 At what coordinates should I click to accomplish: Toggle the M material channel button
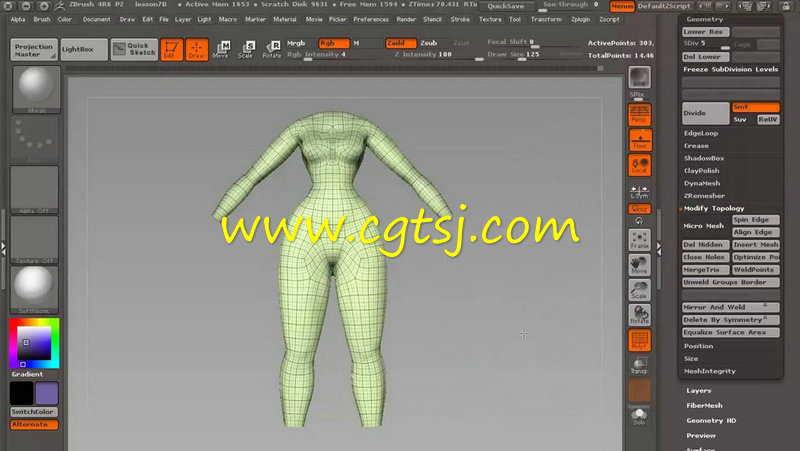click(x=357, y=43)
